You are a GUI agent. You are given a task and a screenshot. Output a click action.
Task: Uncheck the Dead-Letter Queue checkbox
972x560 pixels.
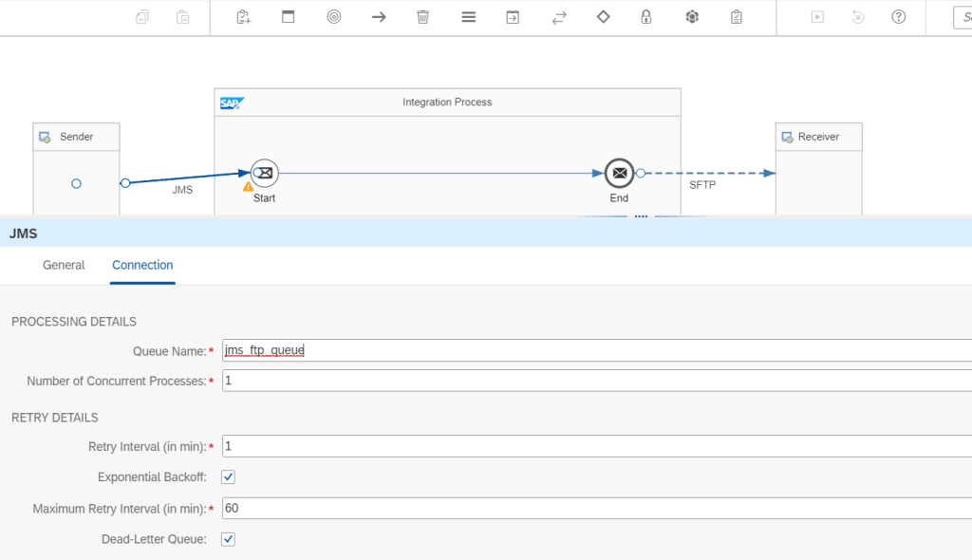228,539
